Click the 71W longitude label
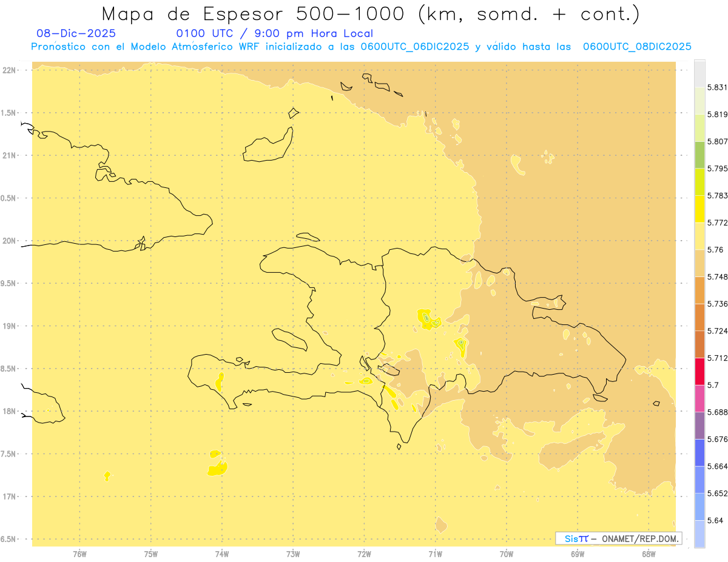The image size is (728, 562). point(435,554)
